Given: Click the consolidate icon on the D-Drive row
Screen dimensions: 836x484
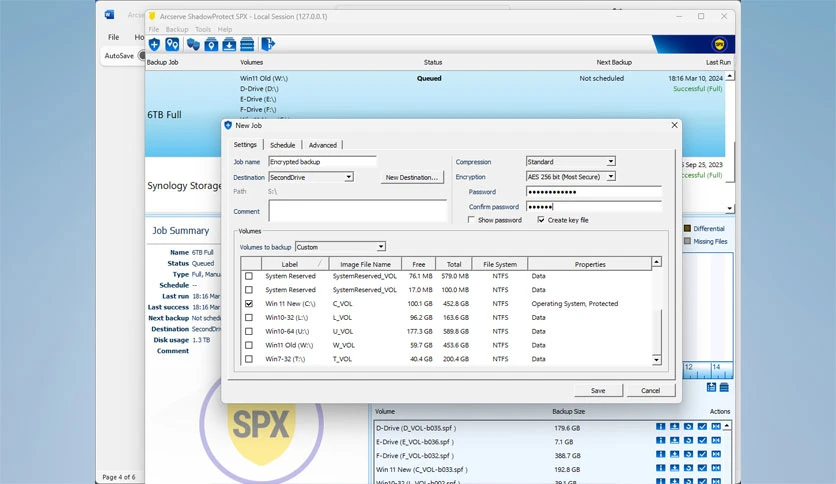Looking at the screenshot, I should 716,426.
